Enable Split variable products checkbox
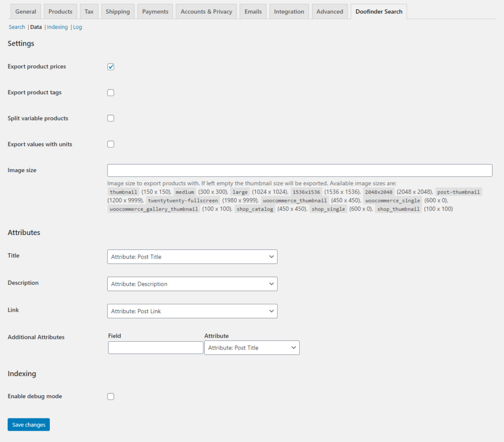 [111, 118]
